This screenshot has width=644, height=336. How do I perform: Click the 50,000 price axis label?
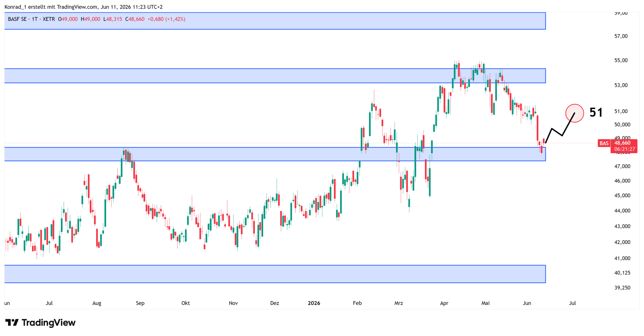click(x=622, y=124)
